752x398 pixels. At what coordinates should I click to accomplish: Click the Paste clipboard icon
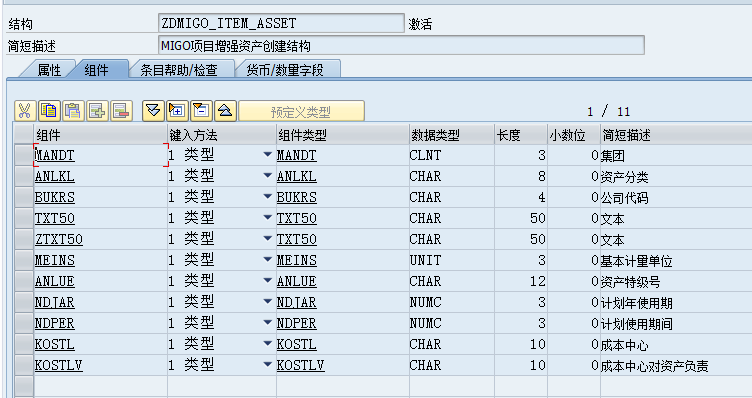coord(73,111)
